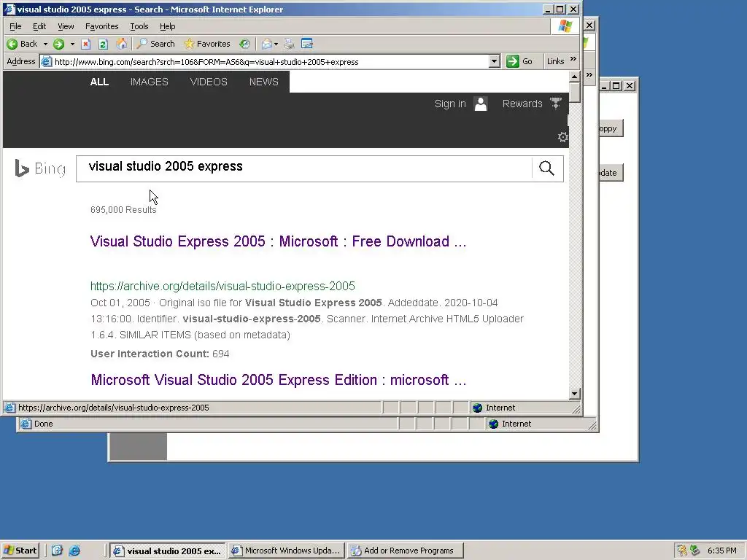Screen dimensions: 747x560
Task: Switch to Bing VIDEOS tab
Action: (x=209, y=82)
